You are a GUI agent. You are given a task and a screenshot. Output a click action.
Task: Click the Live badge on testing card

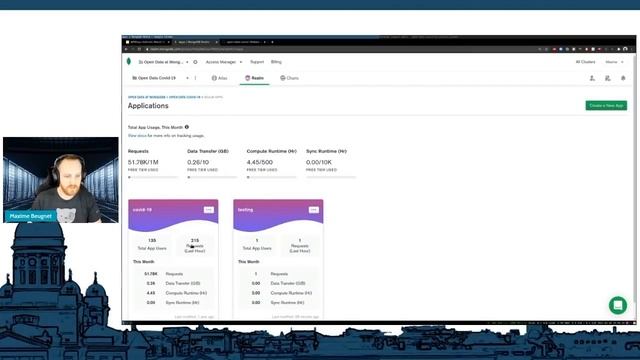pos(313,210)
